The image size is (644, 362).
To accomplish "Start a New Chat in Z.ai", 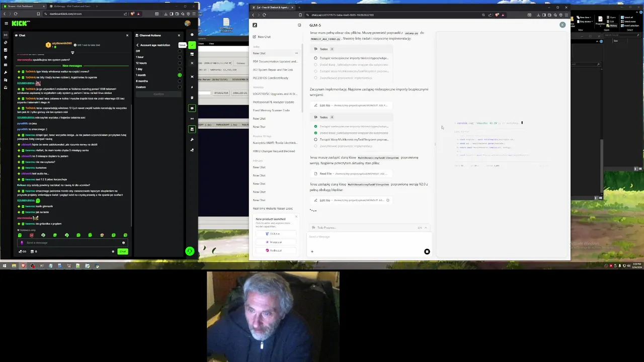I will [x=264, y=37].
